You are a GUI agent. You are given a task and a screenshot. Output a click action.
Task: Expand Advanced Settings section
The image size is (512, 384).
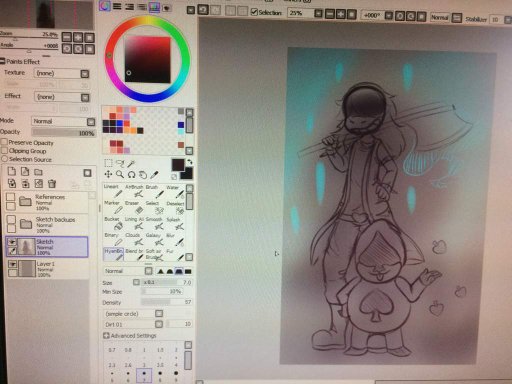[130, 336]
